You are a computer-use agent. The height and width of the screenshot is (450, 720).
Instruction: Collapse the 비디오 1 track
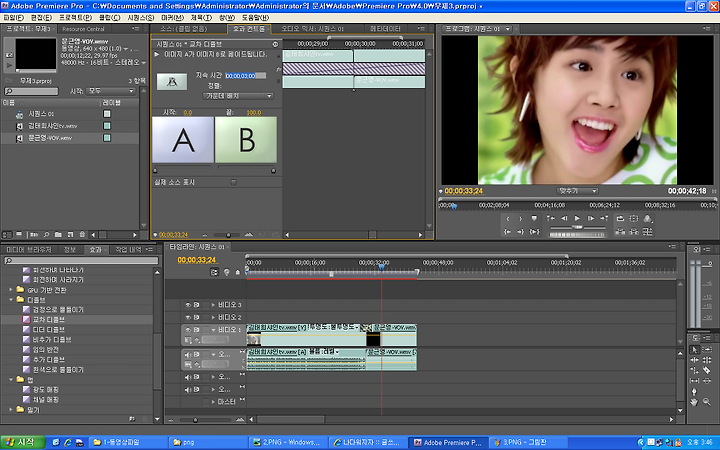(x=213, y=330)
